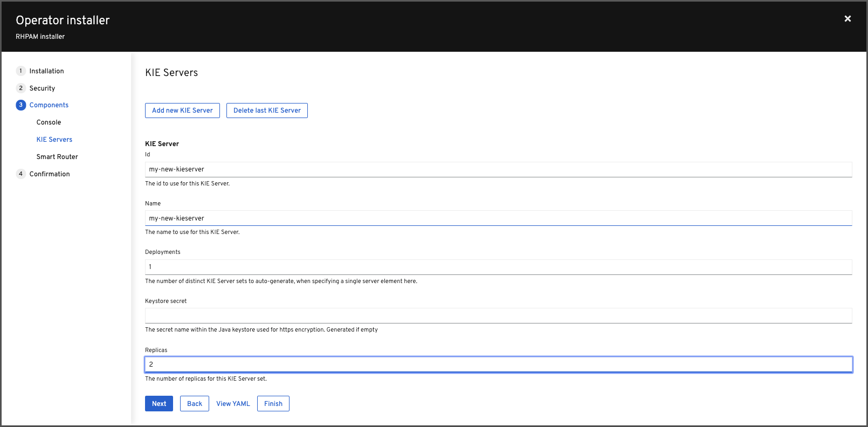Go to Installation wizard step
Screen dimensions: 868x427
pyautogui.click(x=46, y=71)
